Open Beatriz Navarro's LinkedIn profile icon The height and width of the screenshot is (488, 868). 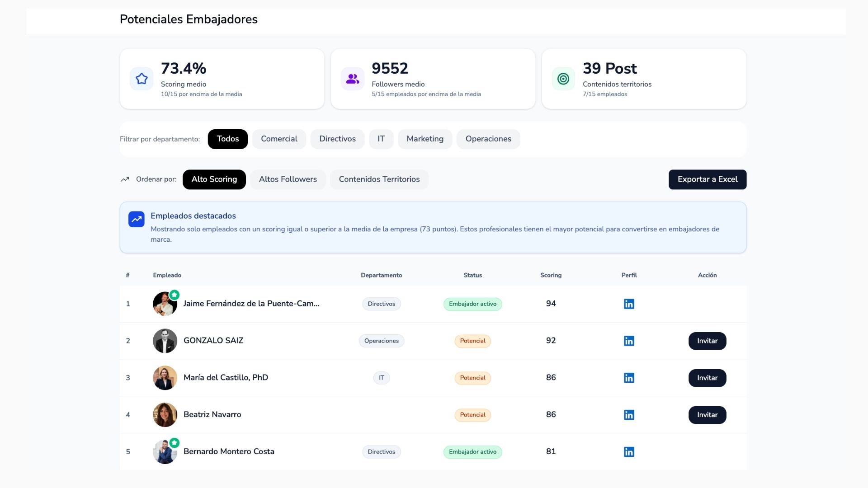tap(629, 415)
